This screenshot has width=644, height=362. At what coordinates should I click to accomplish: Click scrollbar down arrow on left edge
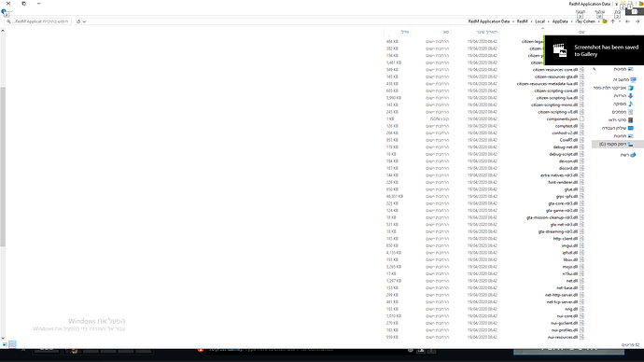pos(3,338)
